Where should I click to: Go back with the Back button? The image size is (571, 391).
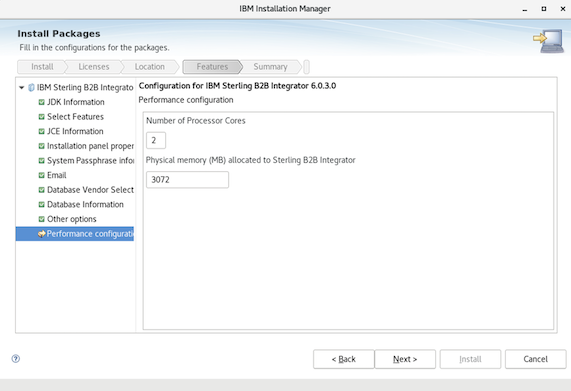(x=343, y=359)
